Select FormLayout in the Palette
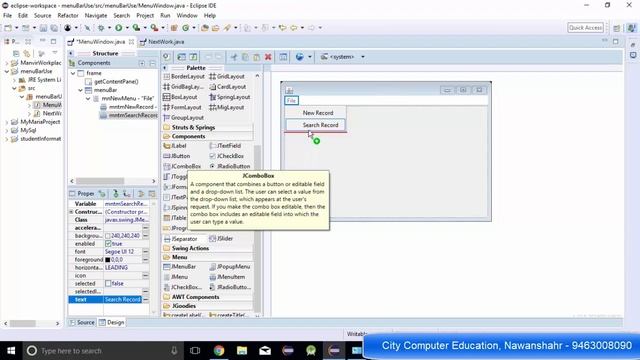The width and height of the screenshot is (640, 360). click(x=182, y=107)
